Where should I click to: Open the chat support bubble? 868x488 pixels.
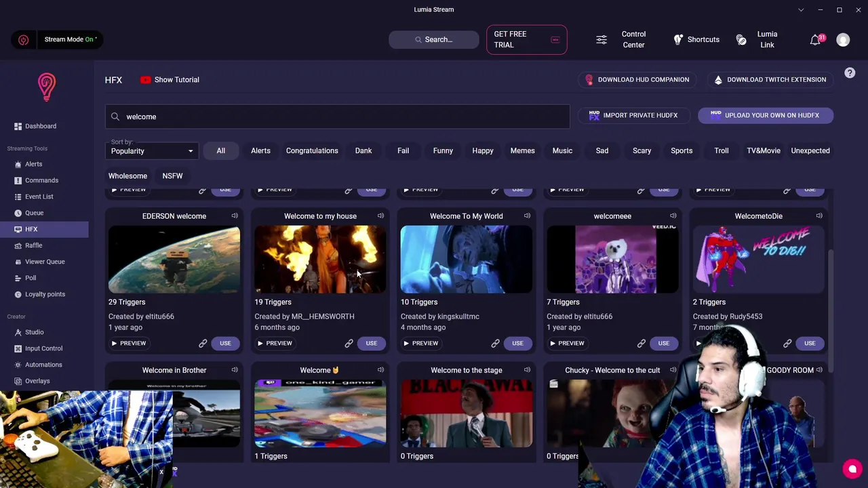pyautogui.click(x=852, y=469)
